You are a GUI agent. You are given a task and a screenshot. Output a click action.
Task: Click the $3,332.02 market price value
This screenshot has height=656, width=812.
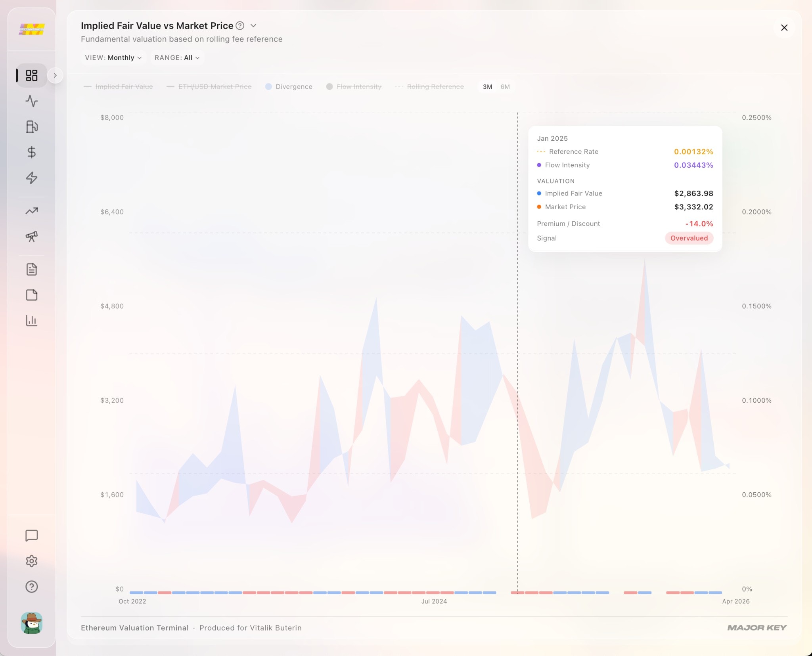694,207
